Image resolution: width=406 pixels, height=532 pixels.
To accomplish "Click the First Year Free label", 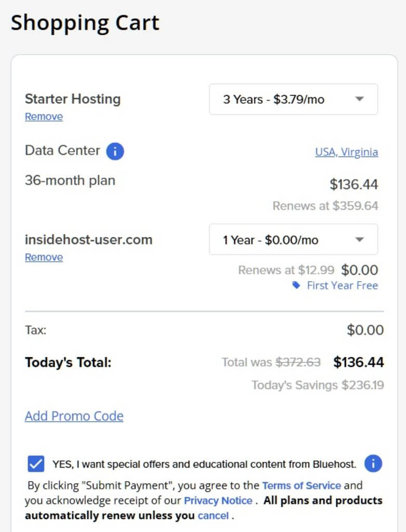I will [342, 285].
